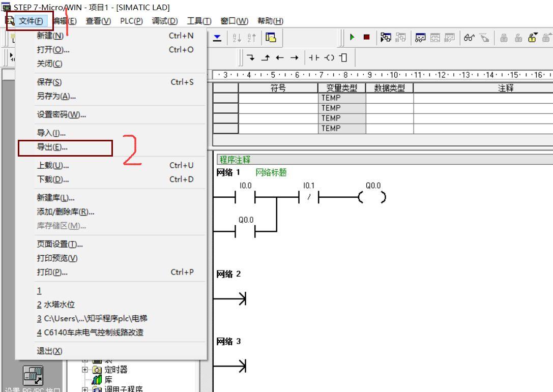Screen dimensions: 553x392
Task: Click sort ascending A-Z icon
Action: coord(237,37)
